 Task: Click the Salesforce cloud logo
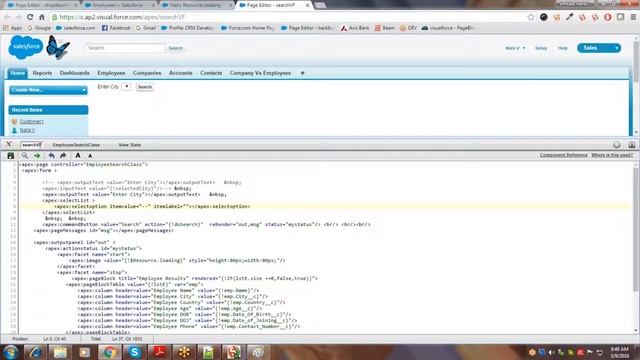tap(25, 47)
